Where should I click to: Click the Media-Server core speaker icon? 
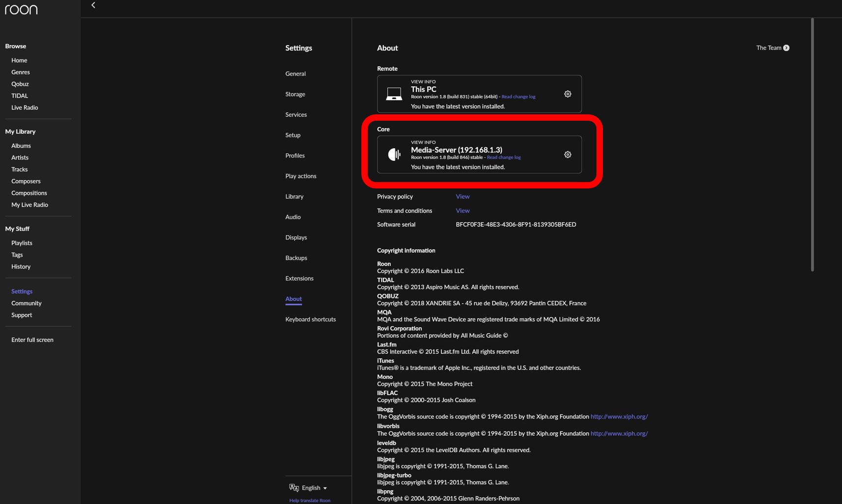click(394, 155)
